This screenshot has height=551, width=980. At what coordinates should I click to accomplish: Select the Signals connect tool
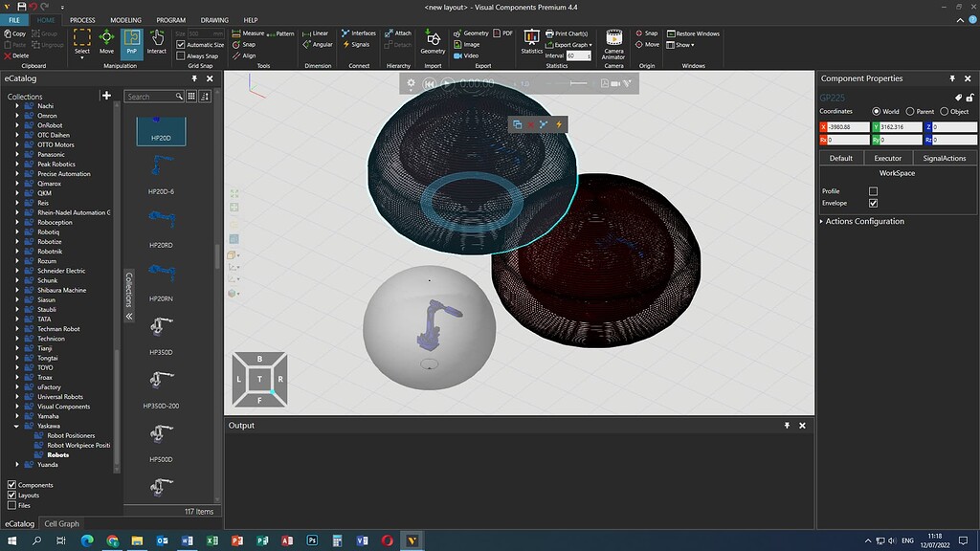[x=355, y=44]
